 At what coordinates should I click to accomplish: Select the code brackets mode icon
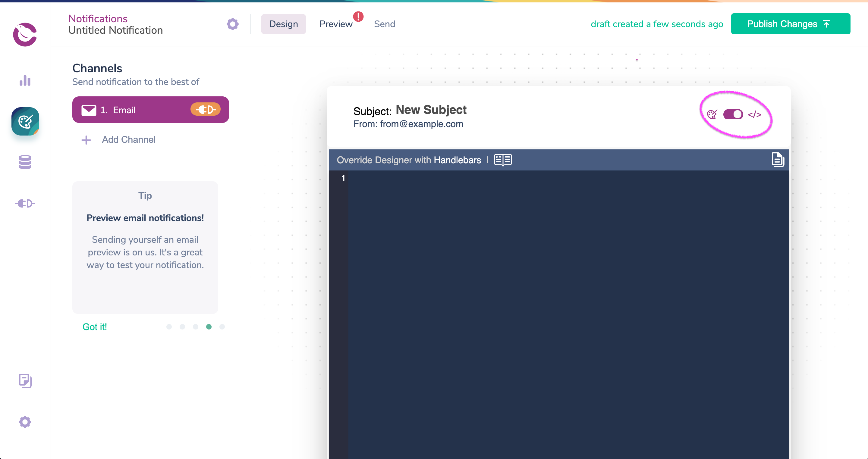click(754, 114)
